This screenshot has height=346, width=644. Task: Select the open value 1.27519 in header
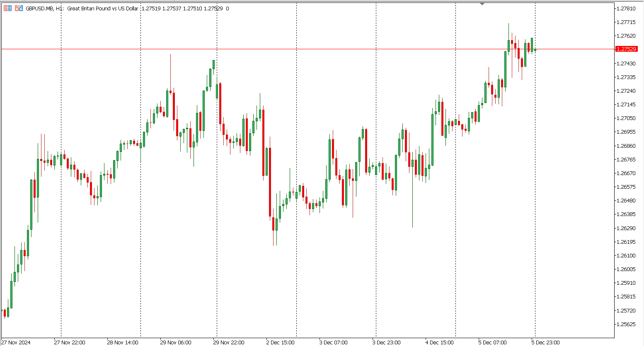pos(151,8)
